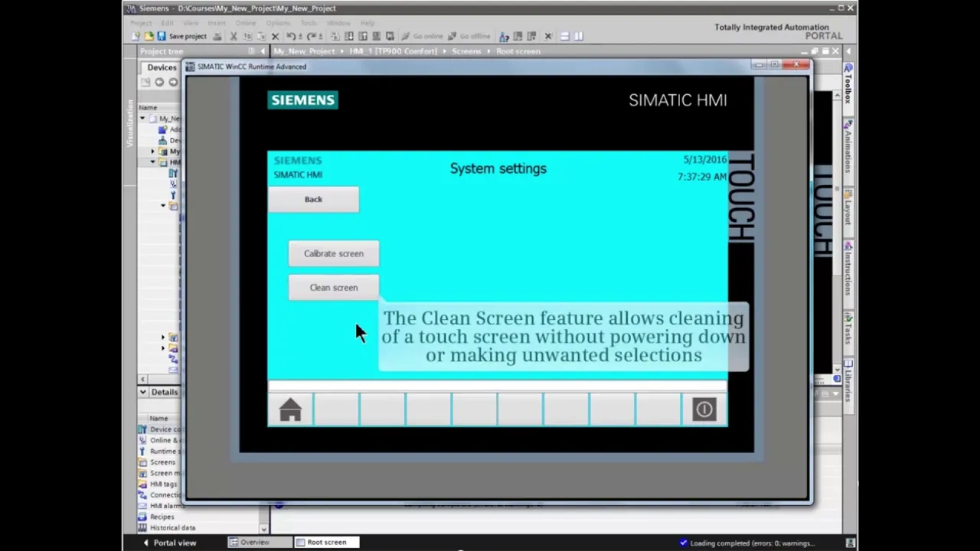Image resolution: width=980 pixels, height=551 pixels.
Task: Open the Tools menu
Action: tap(309, 23)
